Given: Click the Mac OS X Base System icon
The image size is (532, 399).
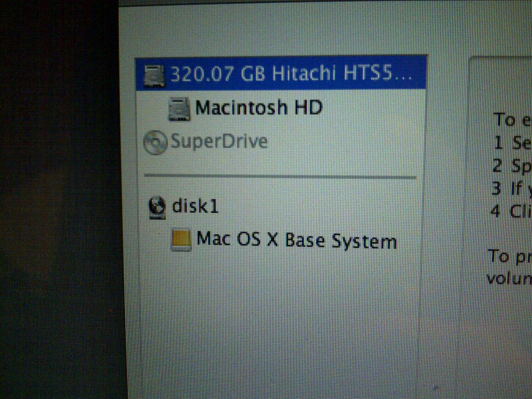Looking at the screenshot, I should tap(182, 240).
